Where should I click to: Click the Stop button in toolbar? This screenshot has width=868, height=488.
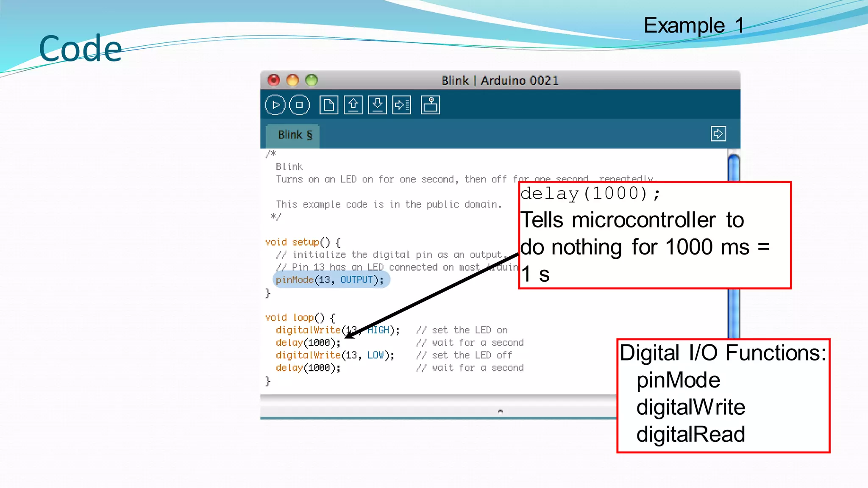299,105
